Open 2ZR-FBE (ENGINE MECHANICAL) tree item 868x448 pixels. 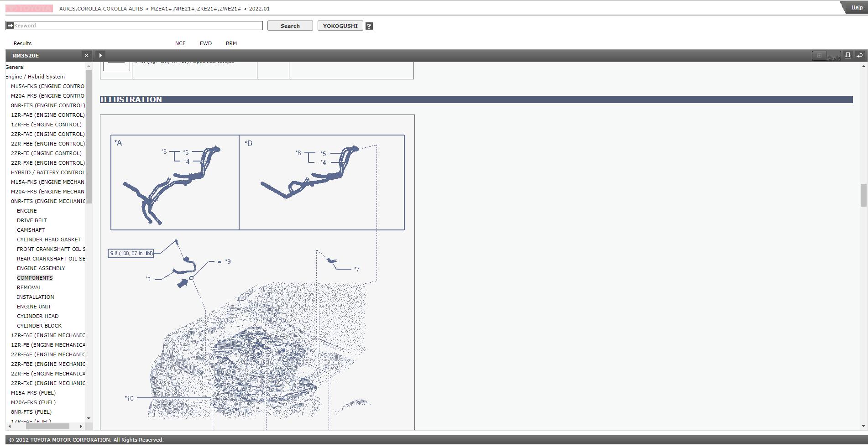coord(47,364)
